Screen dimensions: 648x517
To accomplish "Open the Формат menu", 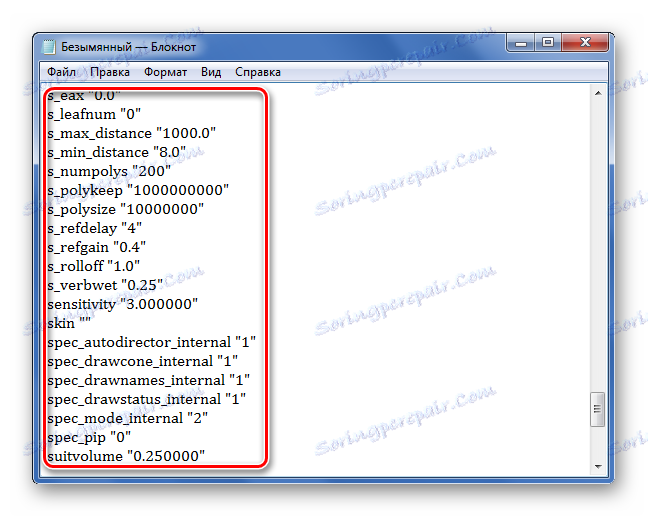I will (165, 72).
